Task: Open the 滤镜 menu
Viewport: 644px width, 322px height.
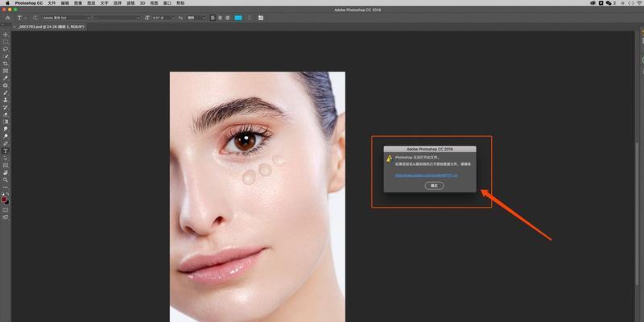Action: [x=130, y=3]
